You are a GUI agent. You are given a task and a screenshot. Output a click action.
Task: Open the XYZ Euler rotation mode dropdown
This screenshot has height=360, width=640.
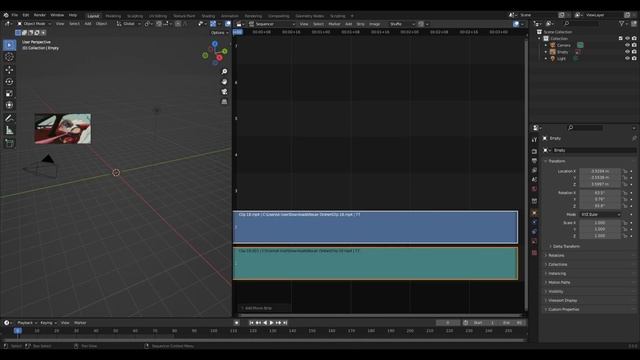pyautogui.click(x=600, y=214)
